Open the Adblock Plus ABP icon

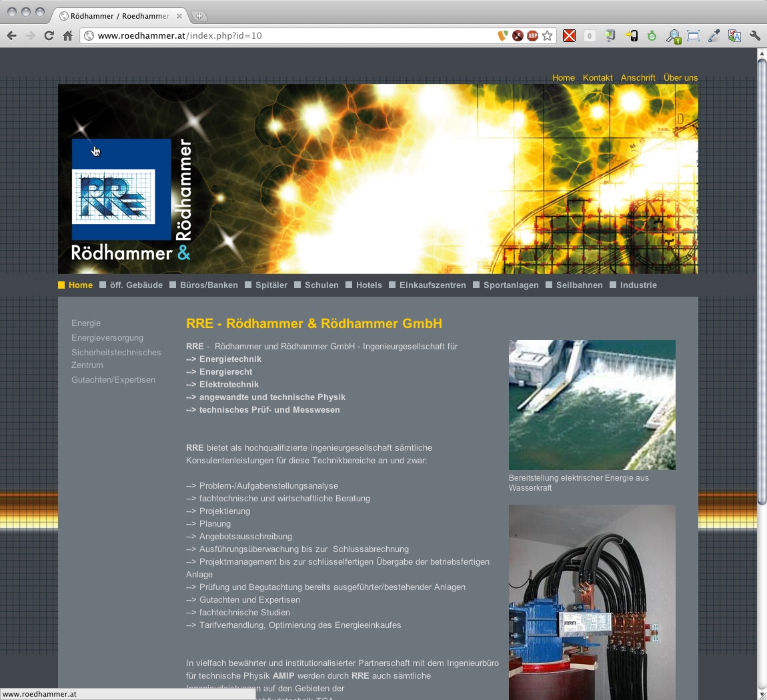pos(533,36)
